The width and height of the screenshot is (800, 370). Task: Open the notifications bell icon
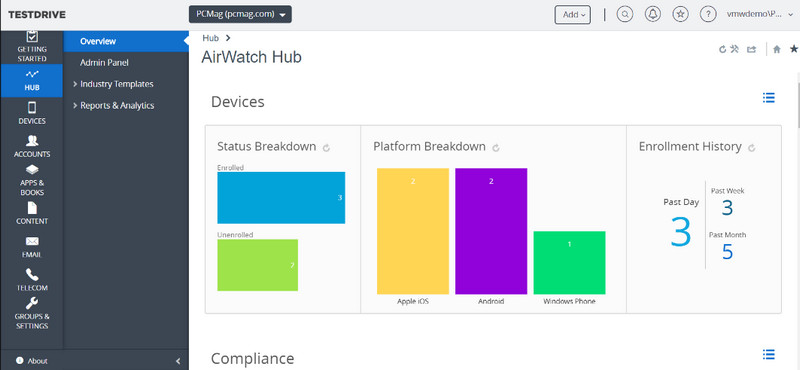tap(653, 14)
